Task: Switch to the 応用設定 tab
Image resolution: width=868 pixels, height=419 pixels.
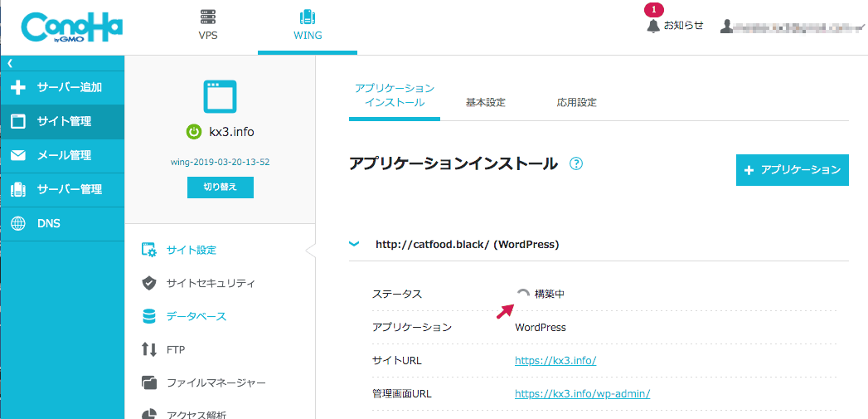Action: [577, 103]
